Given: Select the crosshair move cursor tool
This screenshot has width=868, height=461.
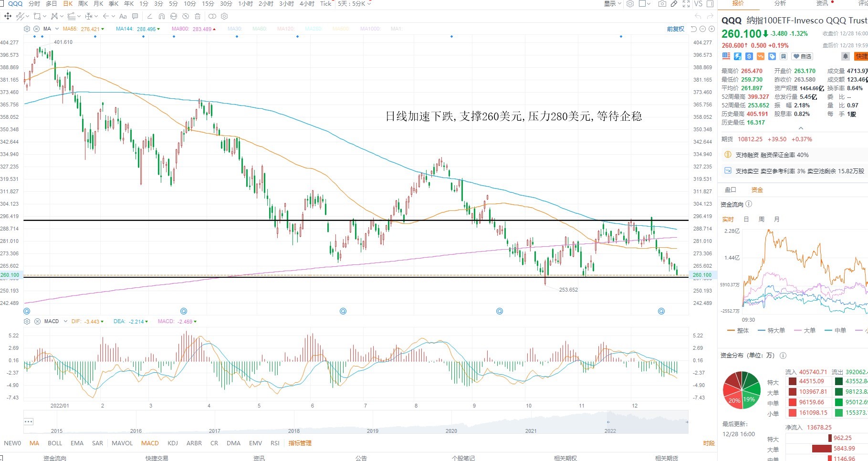Looking at the screenshot, I should (8, 16).
